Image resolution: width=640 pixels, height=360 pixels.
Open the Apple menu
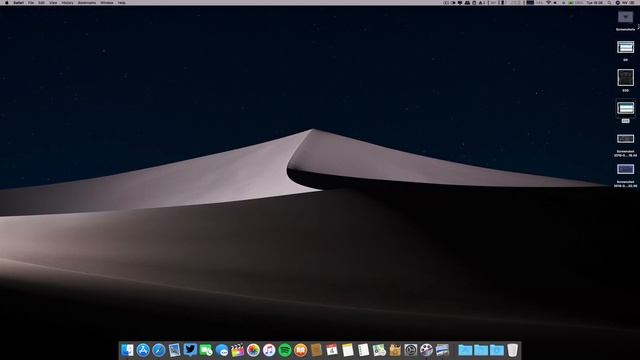click(x=6, y=2)
